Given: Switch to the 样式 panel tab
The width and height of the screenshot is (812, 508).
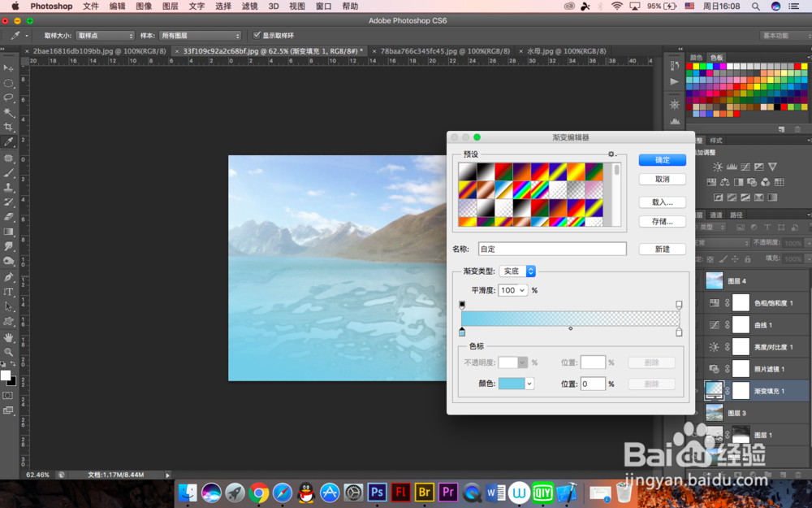Looking at the screenshot, I should click(716, 141).
